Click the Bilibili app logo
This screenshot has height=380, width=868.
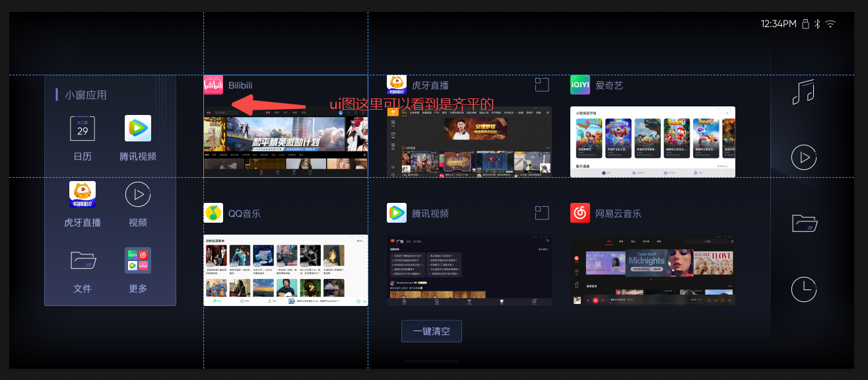(213, 85)
